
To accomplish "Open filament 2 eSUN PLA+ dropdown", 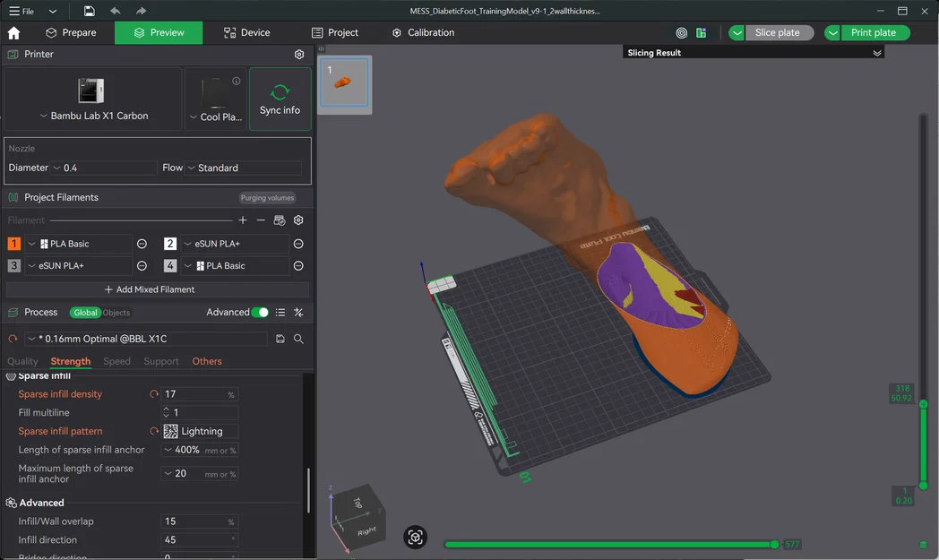I will pyautogui.click(x=235, y=244).
